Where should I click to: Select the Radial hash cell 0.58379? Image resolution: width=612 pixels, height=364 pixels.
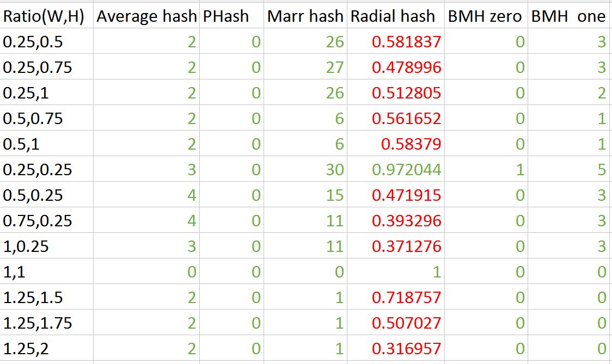pos(396,144)
